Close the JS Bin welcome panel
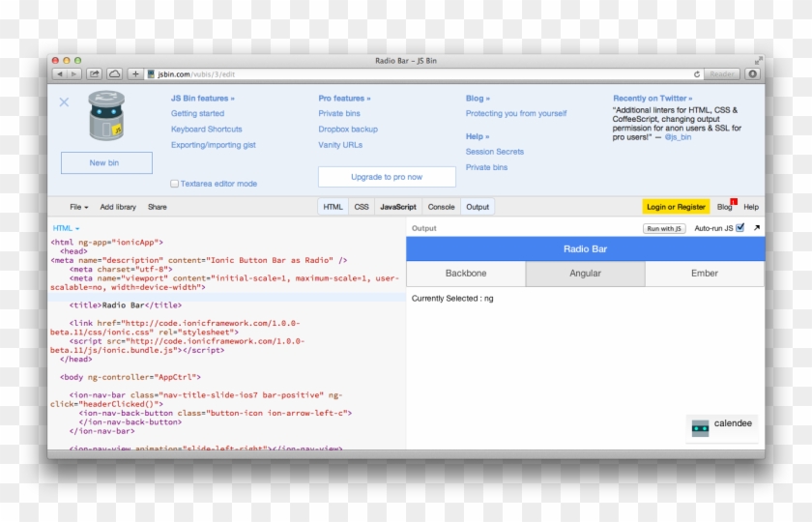This screenshot has height=522, width=812. (64, 102)
